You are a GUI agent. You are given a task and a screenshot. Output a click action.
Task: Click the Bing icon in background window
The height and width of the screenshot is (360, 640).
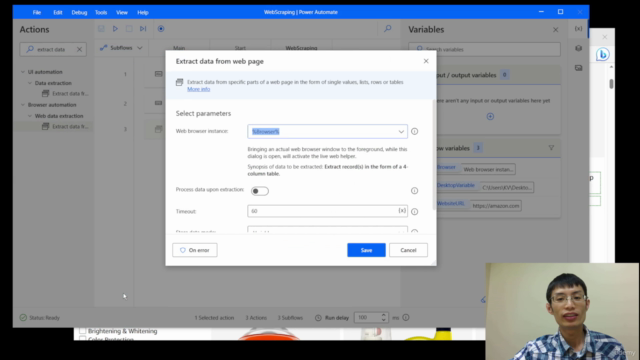pos(602,54)
